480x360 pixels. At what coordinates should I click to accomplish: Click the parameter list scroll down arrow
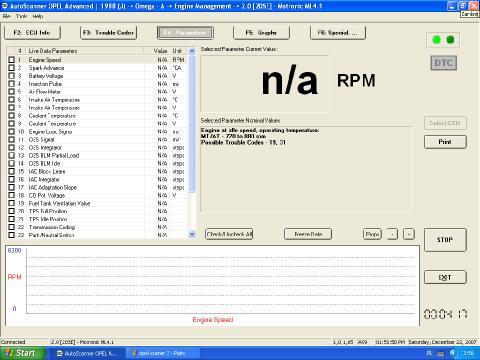[192, 234]
